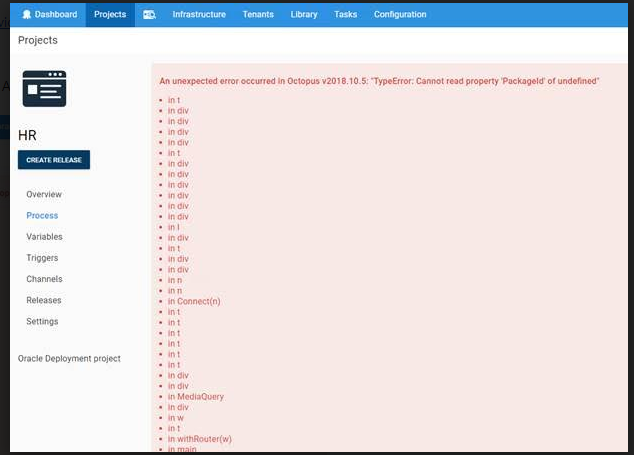
Task: View Releases from the sidebar
Action: point(44,300)
